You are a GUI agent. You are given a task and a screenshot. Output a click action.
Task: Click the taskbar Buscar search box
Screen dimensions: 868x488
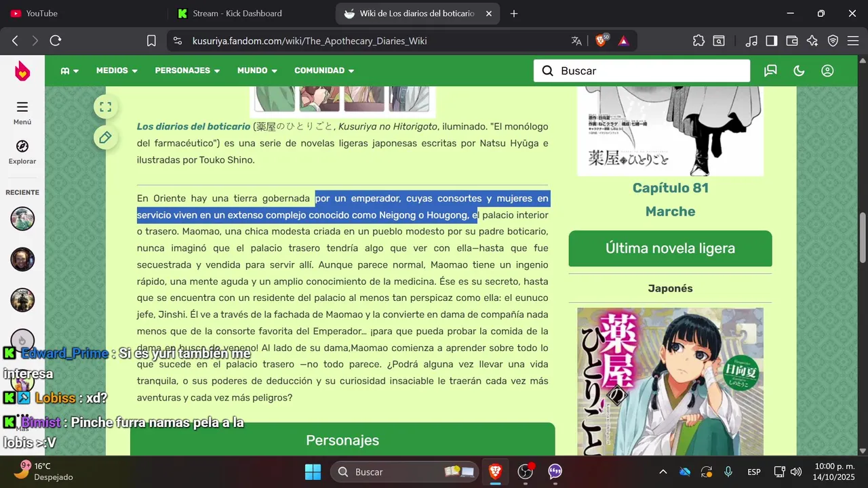404,472
